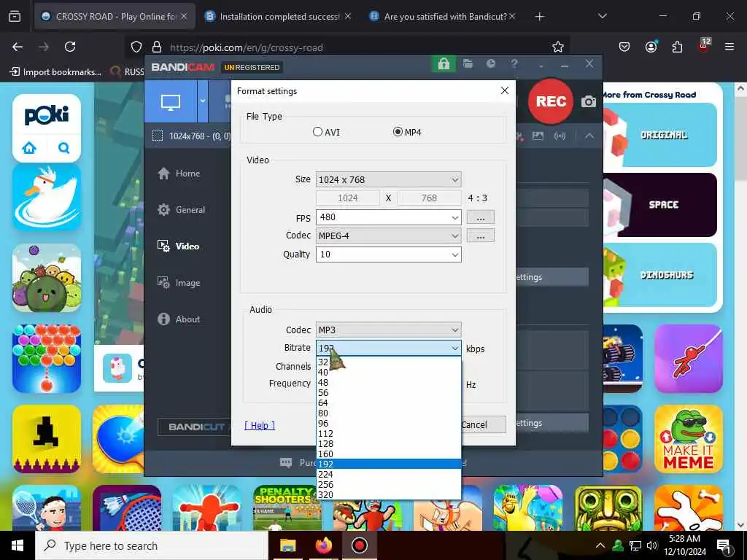This screenshot has height=560, width=747.
Task: Click the red REC record button
Action: [x=551, y=101]
